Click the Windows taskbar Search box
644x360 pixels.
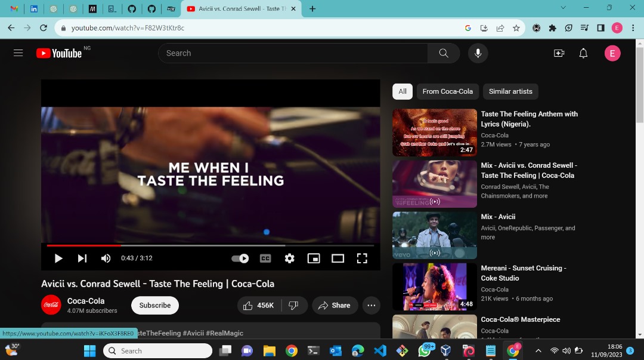tap(157, 351)
